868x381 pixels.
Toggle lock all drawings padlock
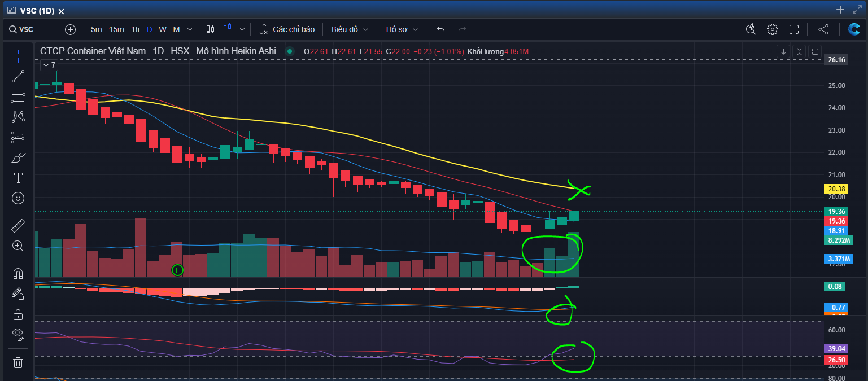18,314
